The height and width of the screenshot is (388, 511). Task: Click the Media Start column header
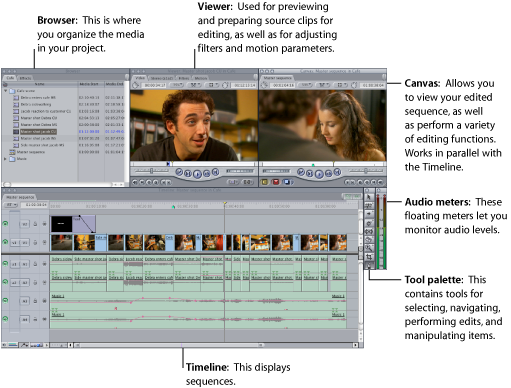tap(91, 84)
